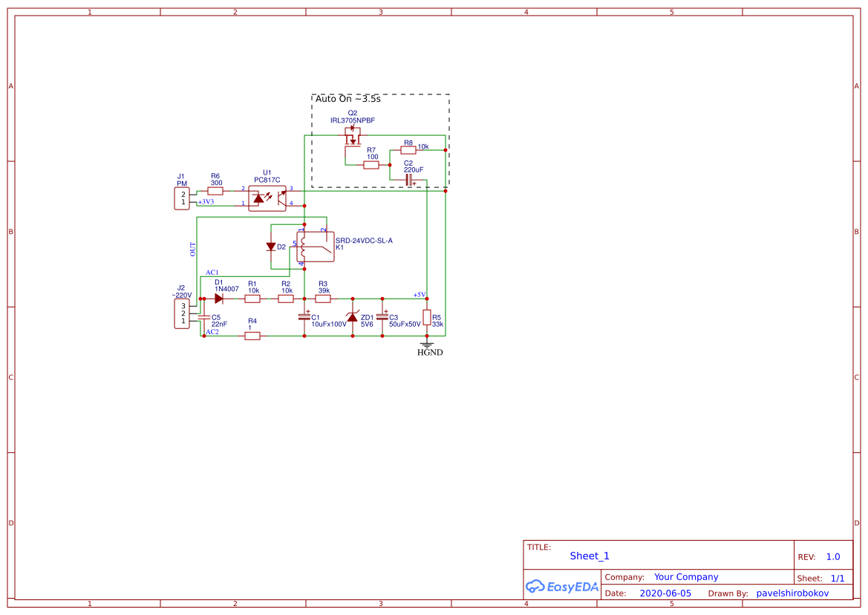Select the +5V net label
Screen dimensions: 868x615
(420, 295)
